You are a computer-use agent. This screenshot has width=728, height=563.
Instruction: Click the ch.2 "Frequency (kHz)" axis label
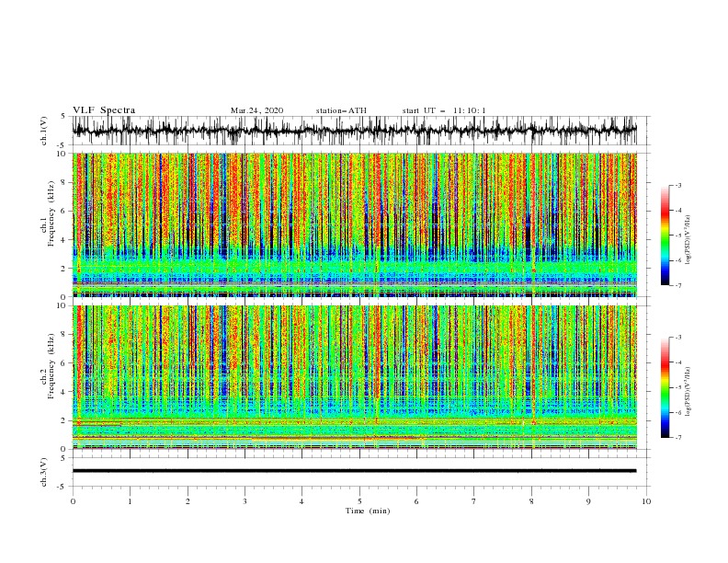coord(51,366)
